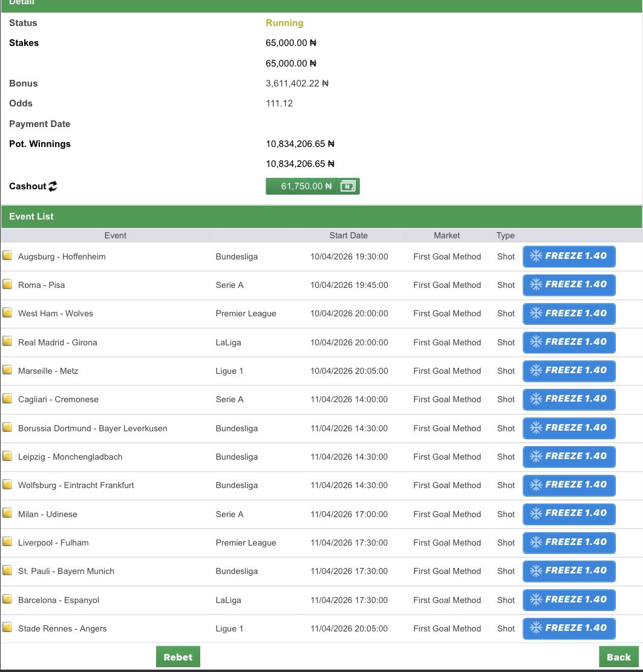Freeze odds for Barcelona - Espanyol
The height and width of the screenshot is (672, 643).
coord(569,600)
